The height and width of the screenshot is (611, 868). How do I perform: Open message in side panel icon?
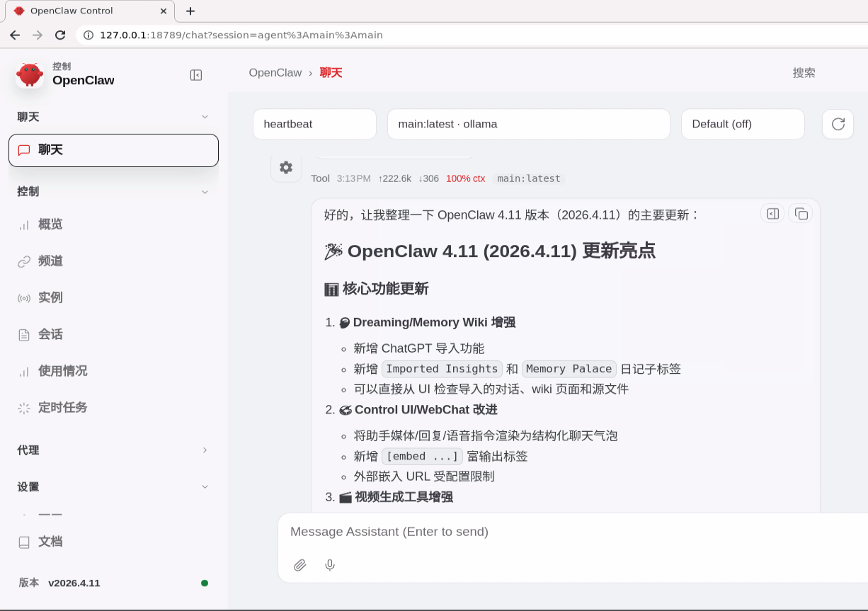pos(772,213)
